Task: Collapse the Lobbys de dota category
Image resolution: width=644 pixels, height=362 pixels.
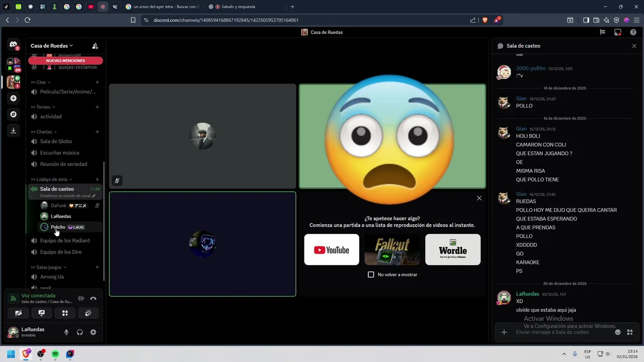Action: 51,179
